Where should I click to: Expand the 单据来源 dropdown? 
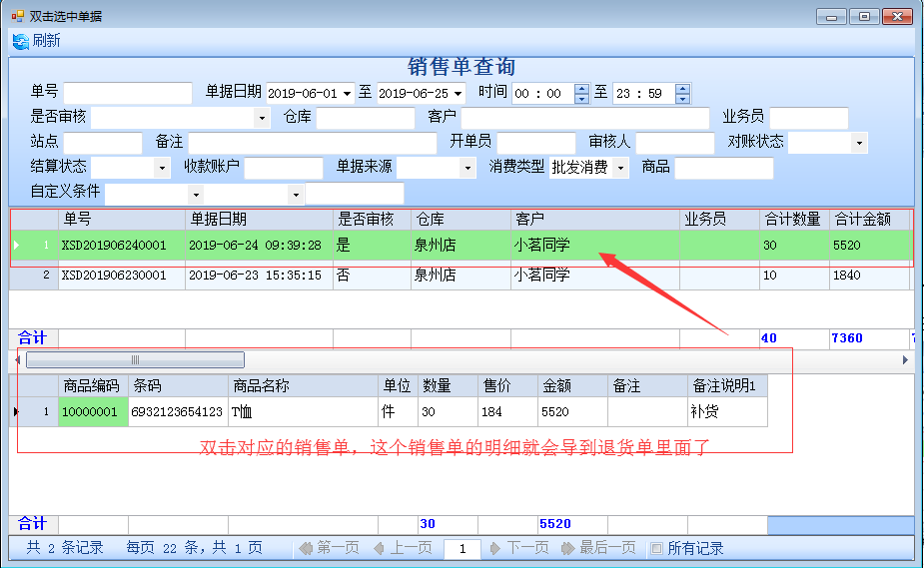click(x=467, y=169)
